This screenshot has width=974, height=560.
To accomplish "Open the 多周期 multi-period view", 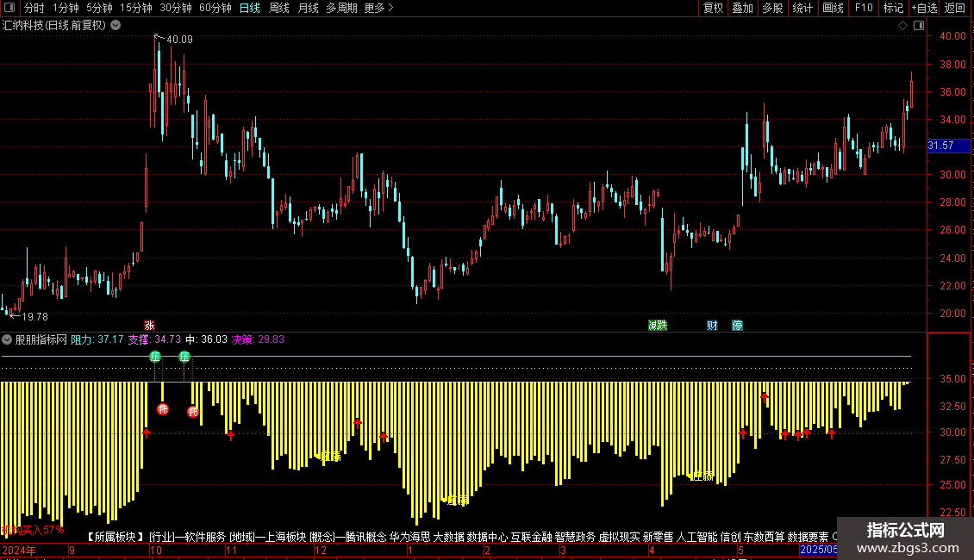I will pyautogui.click(x=341, y=8).
